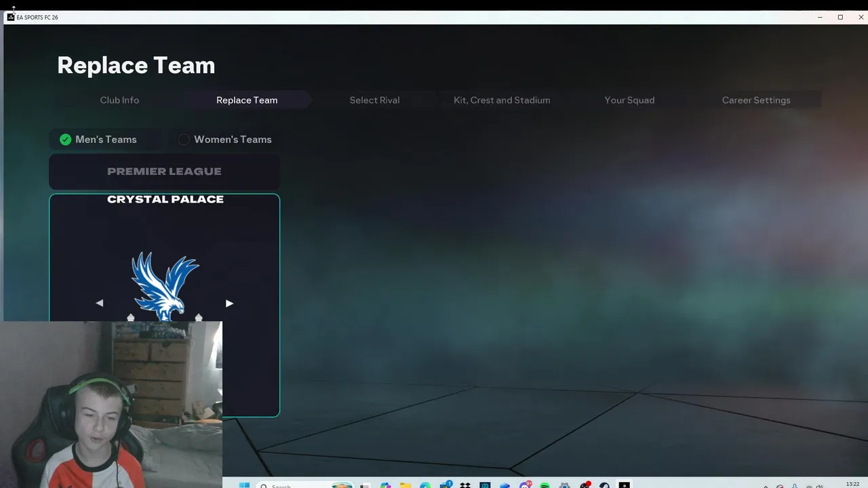Select the Women's Teams option
868x488 pixels.
pos(224,140)
